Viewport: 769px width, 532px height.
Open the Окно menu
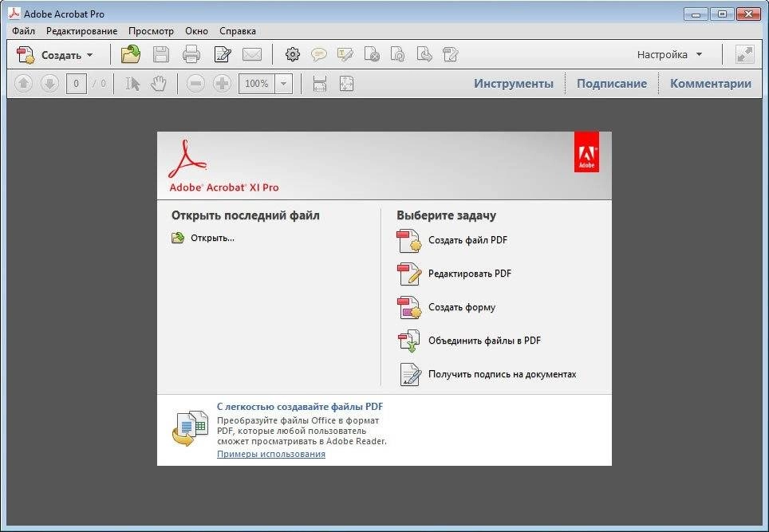(x=197, y=31)
